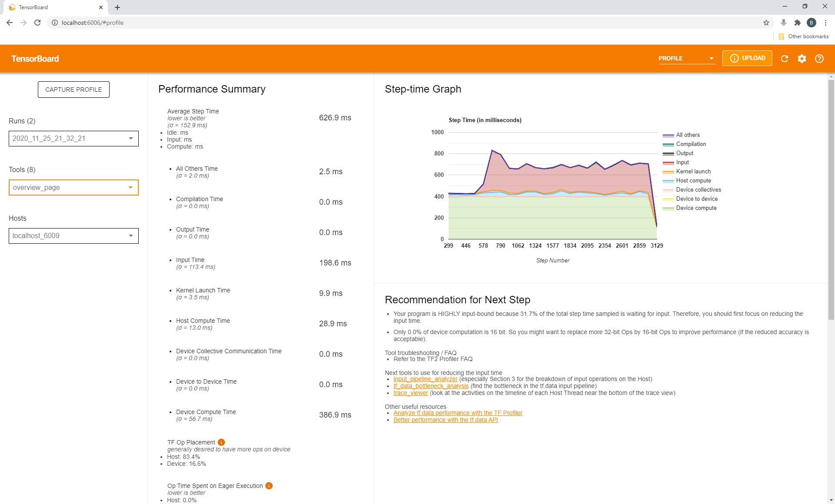Viewport: 835px width, 504px height.
Task: Hide the Device compute series via legend
Action: click(696, 208)
